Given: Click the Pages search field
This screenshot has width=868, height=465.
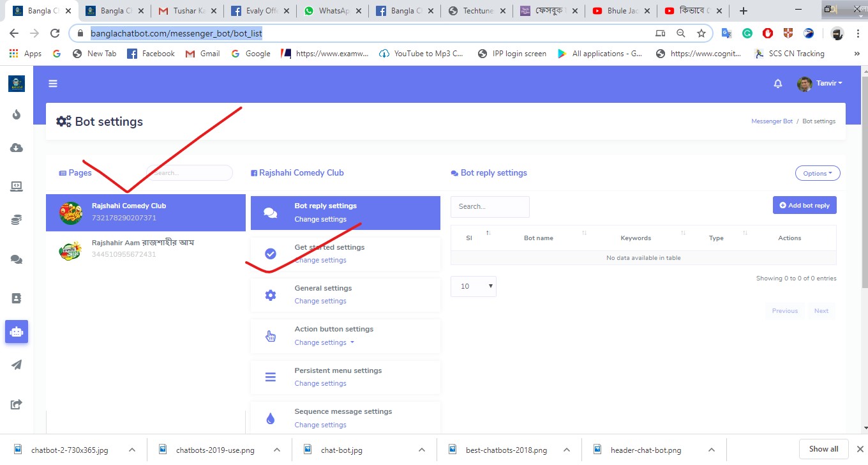Looking at the screenshot, I should [190, 172].
